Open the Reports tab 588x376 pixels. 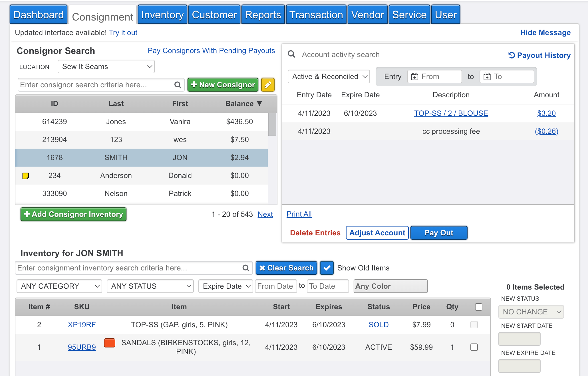263,14
